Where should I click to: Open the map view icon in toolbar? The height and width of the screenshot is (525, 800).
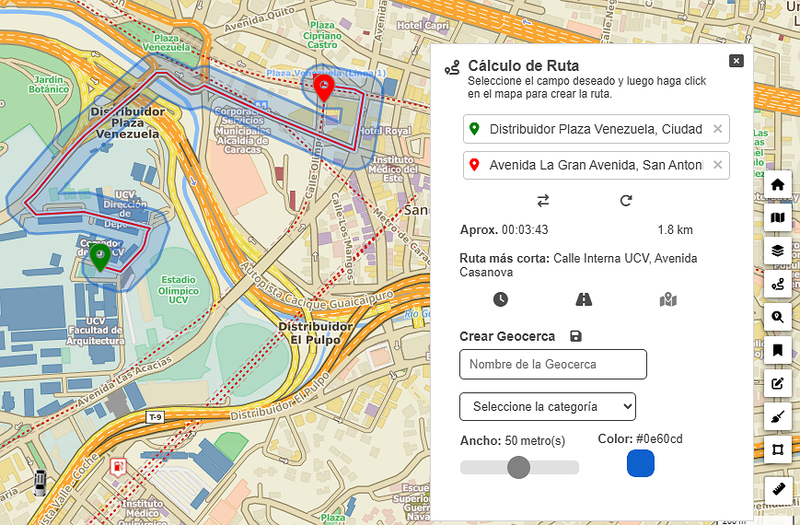click(x=778, y=218)
